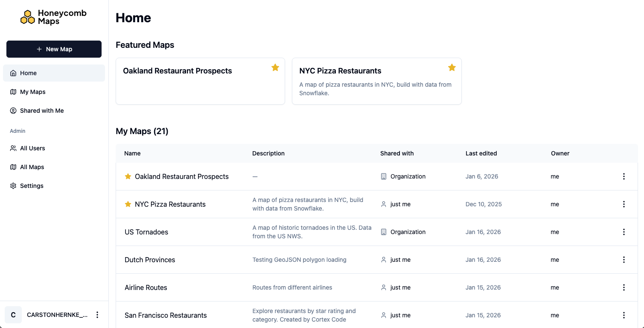Viewport: 644px width, 328px height.
Task: Open options menu for US Tornadoes row
Action: 624,232
